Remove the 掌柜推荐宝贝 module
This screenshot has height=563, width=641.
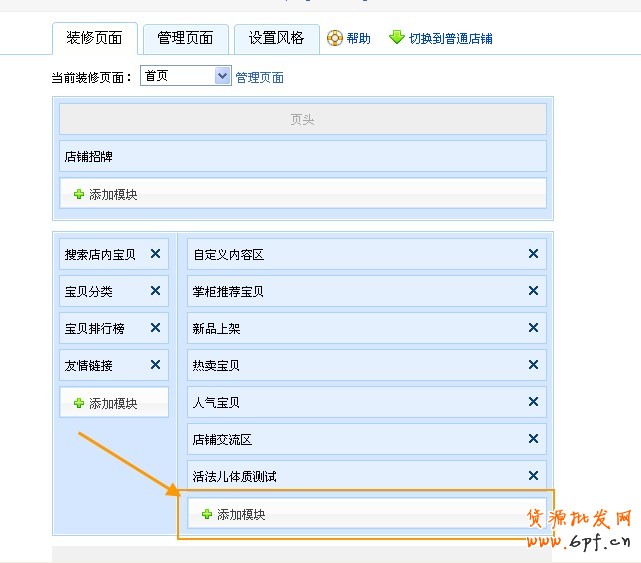coord(533,291)
